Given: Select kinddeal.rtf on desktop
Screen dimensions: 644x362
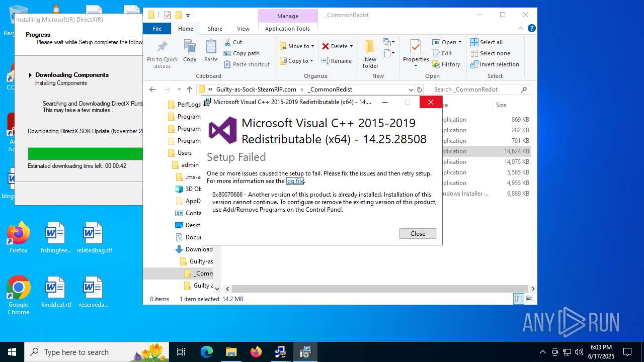Looking at the screenshot, I should (x=56, y=292).
